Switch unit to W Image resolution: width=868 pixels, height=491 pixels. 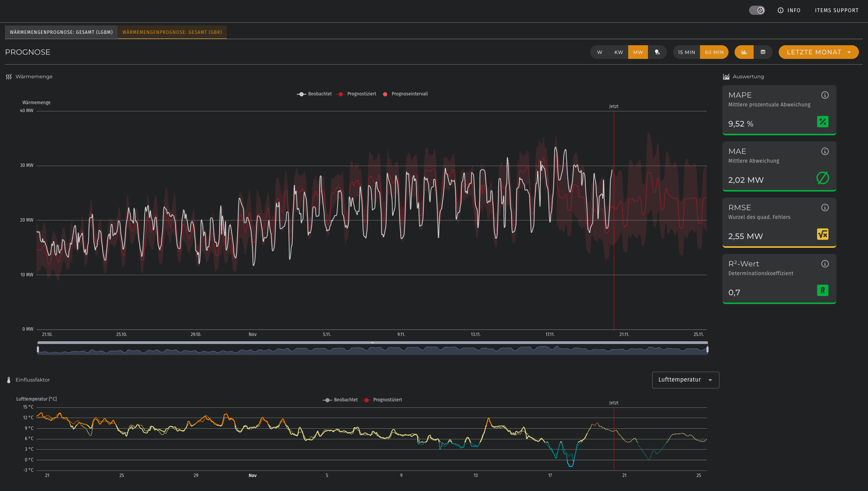600,52
